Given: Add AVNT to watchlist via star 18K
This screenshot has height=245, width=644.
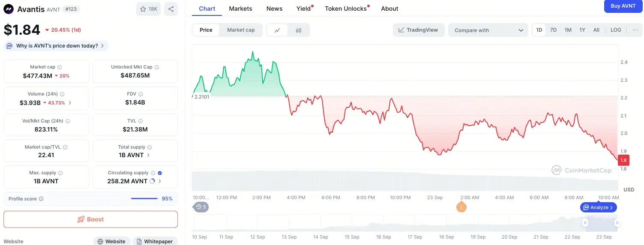Looking at the screenshot, I should 148,9.
